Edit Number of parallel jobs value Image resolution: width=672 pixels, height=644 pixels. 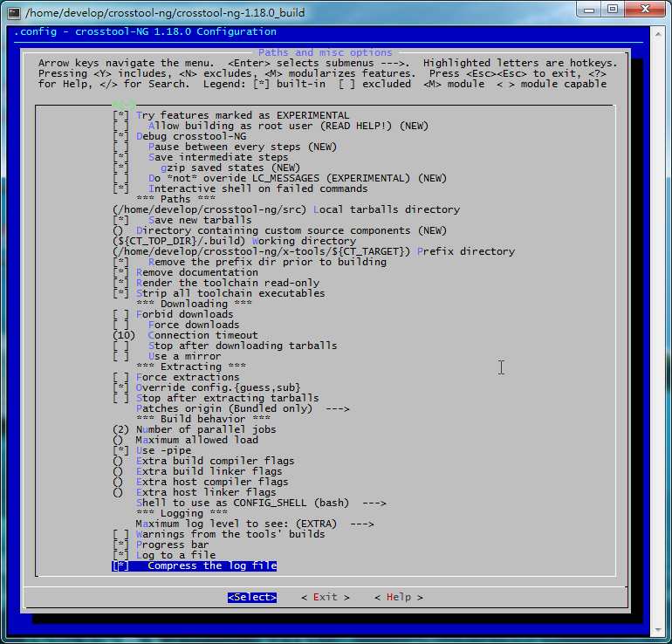point(194,429)
